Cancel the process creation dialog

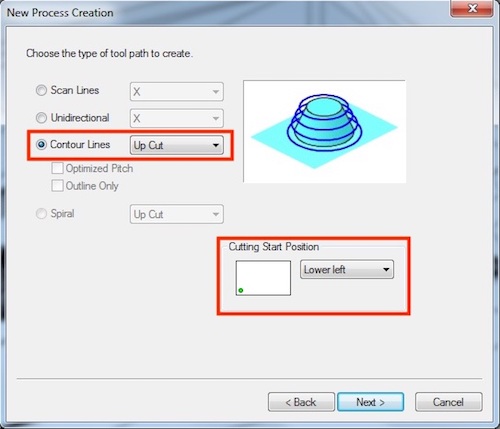point(448,402)
